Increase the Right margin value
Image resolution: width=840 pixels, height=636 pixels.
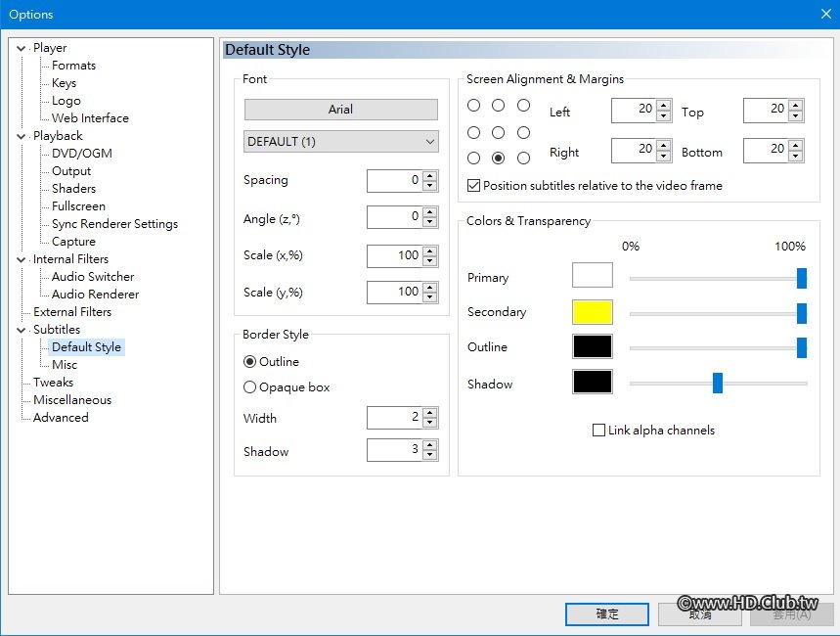coord(663,145)
